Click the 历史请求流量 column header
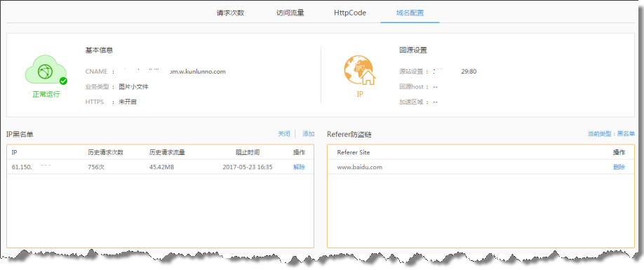The height and width of the screenshot is (270, 644). 167,152
